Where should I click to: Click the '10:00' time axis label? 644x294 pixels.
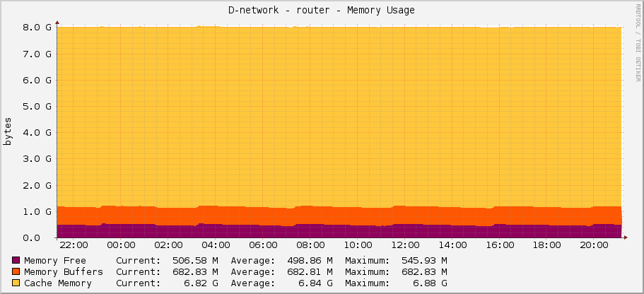click(357, 245)
